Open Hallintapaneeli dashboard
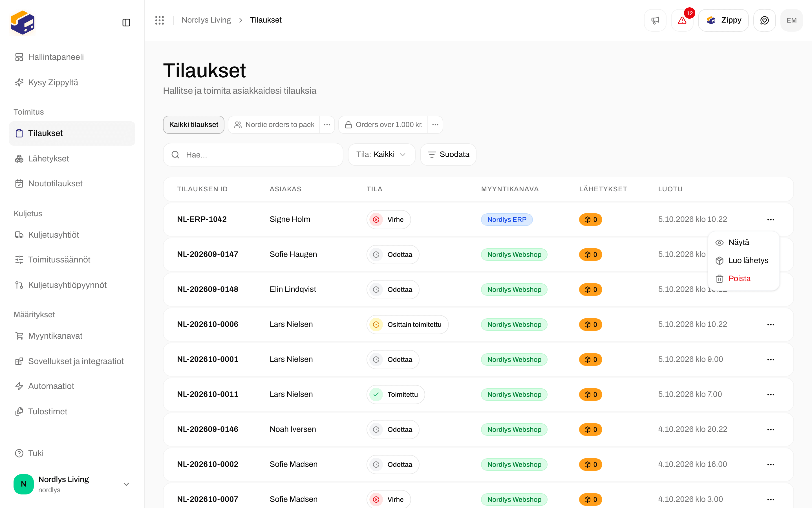The height and width of the screenshot is (508, 812). click(72, 57)
